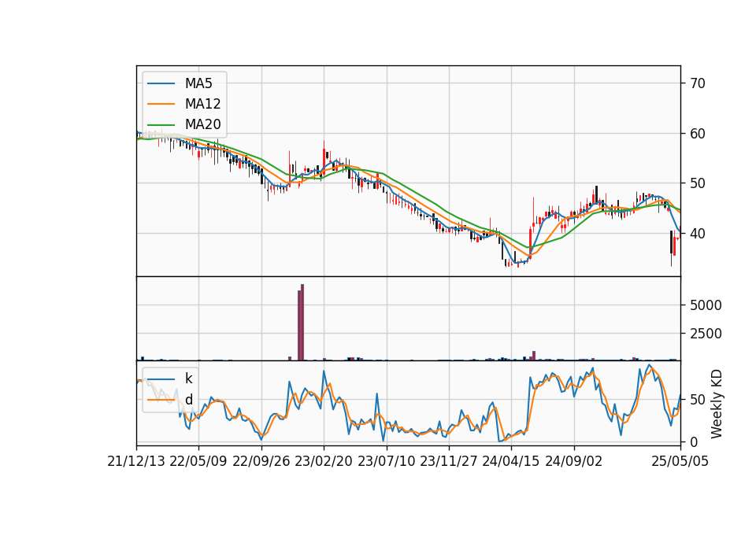This screenshot has width=756, height=543.
Task: Click the volume axis tick 2500
Action: tap(706, 334)
